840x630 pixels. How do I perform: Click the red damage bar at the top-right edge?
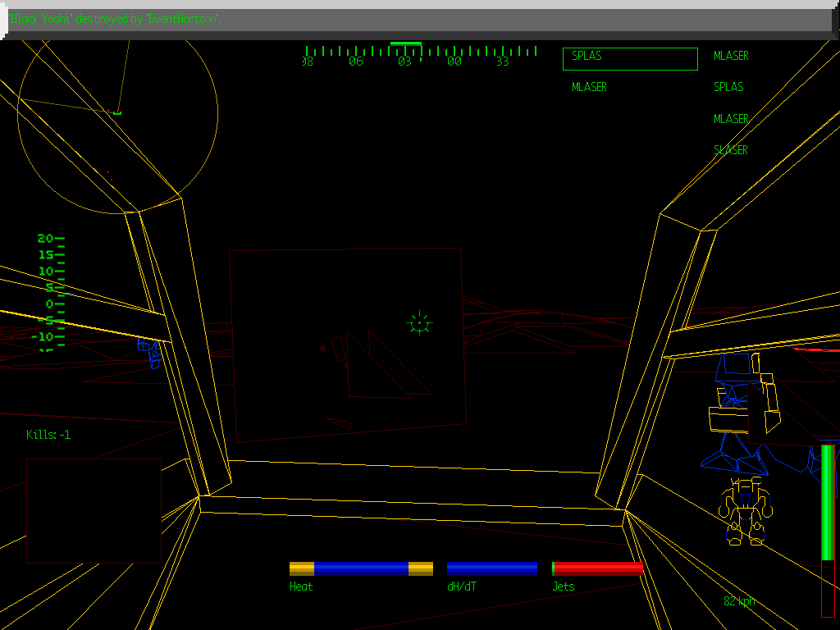(x=819, y=351)
